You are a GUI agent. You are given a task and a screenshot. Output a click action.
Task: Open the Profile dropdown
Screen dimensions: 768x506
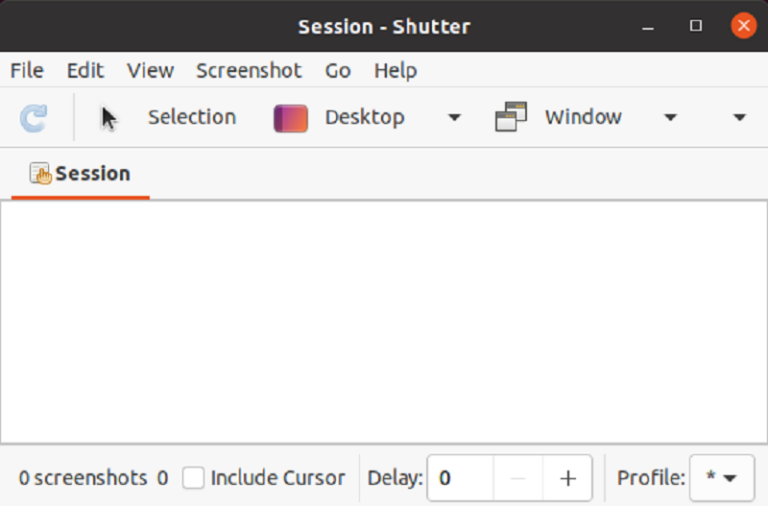coord(722,478)
